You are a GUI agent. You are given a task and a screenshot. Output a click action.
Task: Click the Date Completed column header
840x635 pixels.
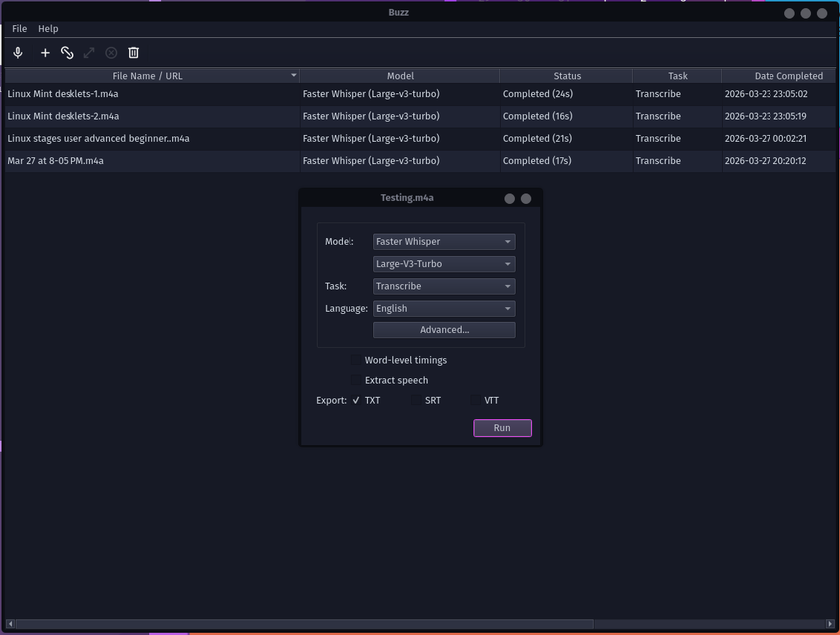coord(778,76)
